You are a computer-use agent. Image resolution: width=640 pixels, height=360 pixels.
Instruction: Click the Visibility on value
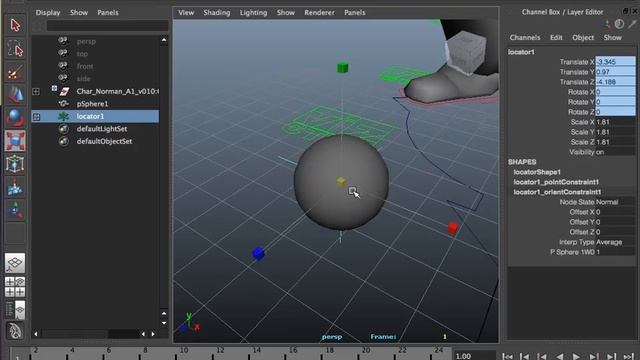pyautogui.click(x=615, y=152)
